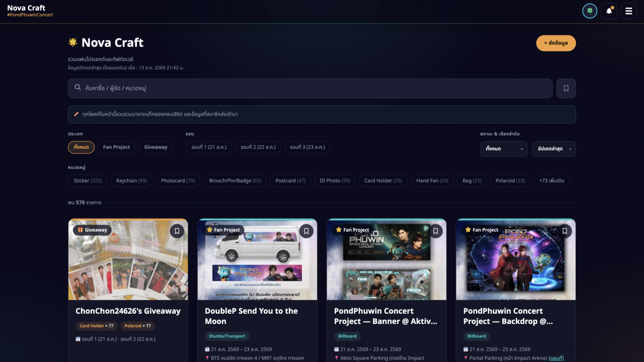Toggle the Fan Project type filter

click(116, 147)
